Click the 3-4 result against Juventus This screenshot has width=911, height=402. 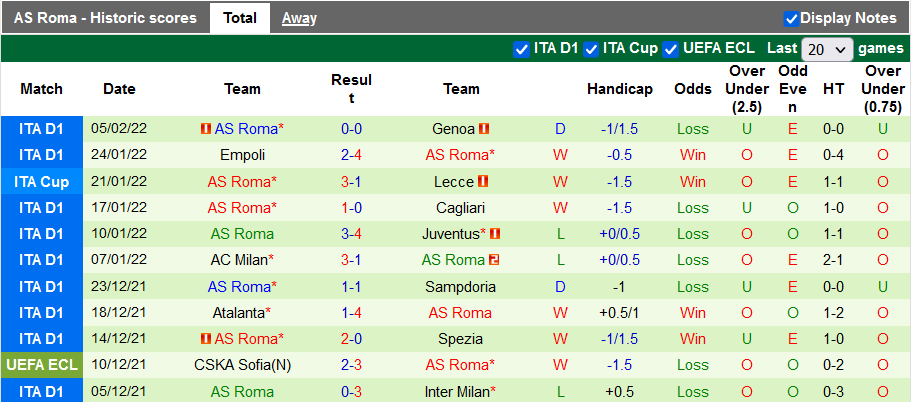point(351,234)
